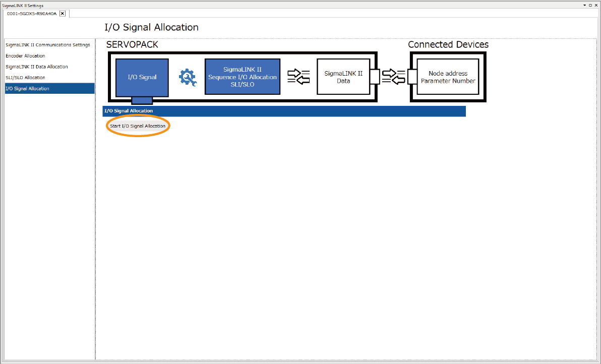Open the window options dropdown arrow

585,5
